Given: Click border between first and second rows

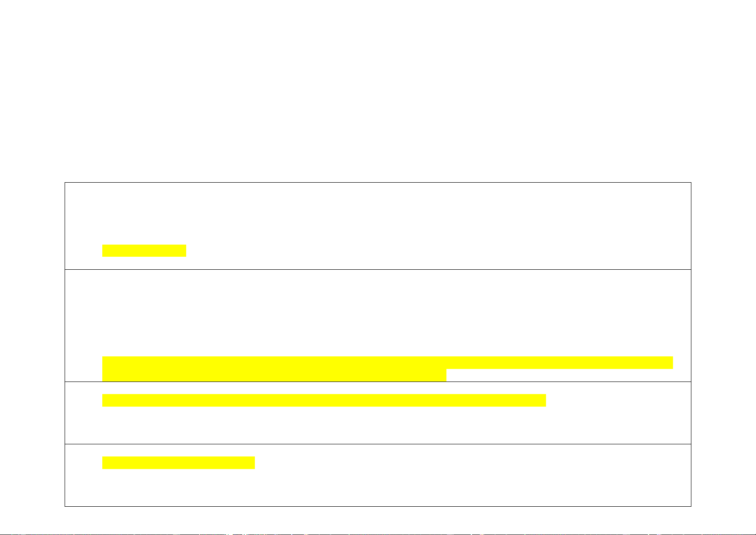Looking at the screenshot, I should coord(378,269).
